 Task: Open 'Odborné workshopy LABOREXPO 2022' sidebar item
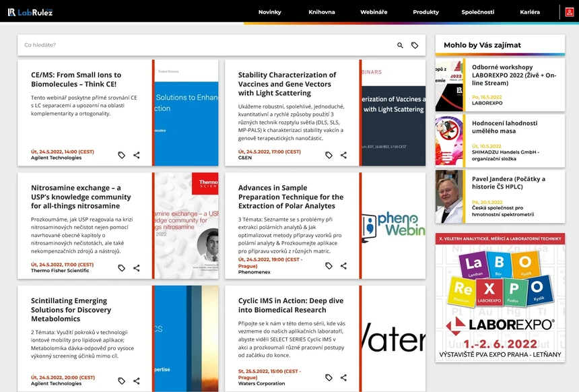pyautogui.click(x=514, y=75)
